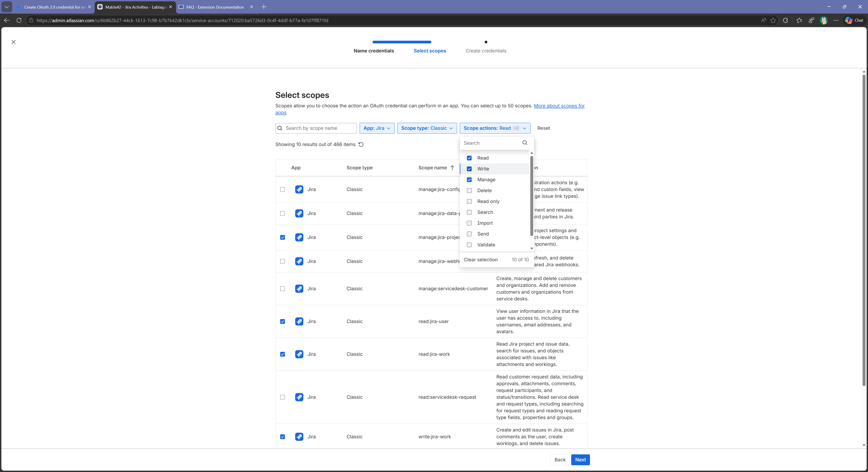This screenshot has width=868, height=472.
Task: Open More about scopes for apps link
Action: (x=559, y=106)
